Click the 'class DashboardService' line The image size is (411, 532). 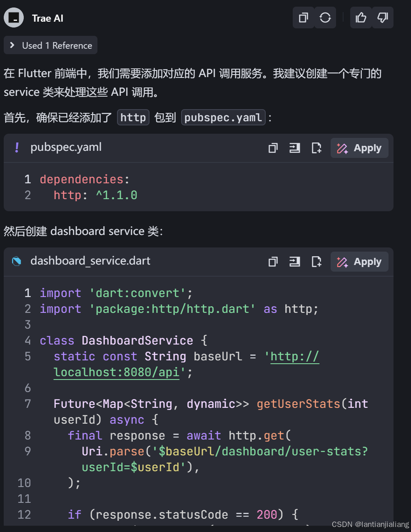[124, 340]
